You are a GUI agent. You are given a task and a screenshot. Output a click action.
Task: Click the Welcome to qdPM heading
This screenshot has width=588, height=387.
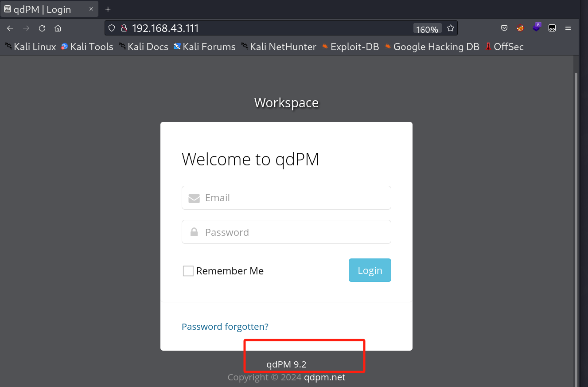pyautogui.click(x=250, y=159)
